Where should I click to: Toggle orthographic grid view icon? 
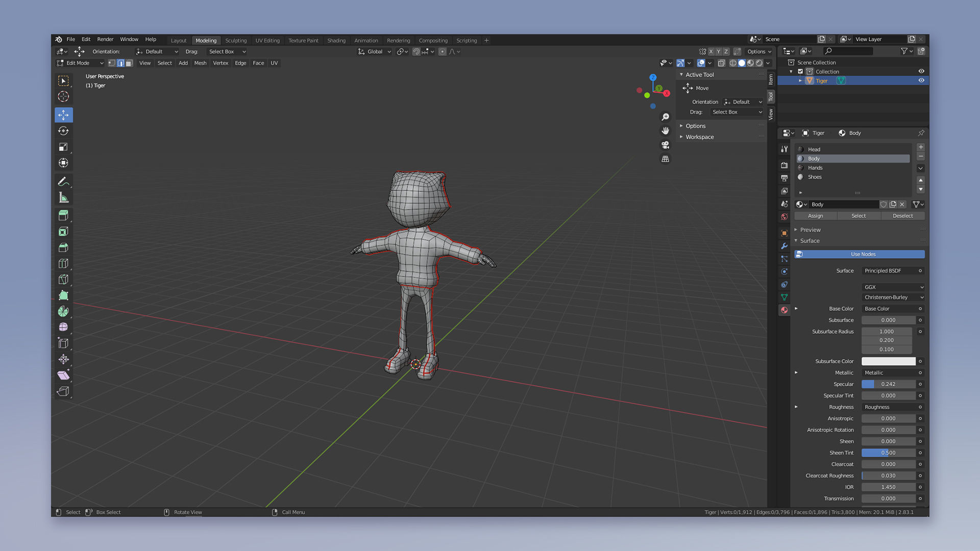click(x=665, y=159)
